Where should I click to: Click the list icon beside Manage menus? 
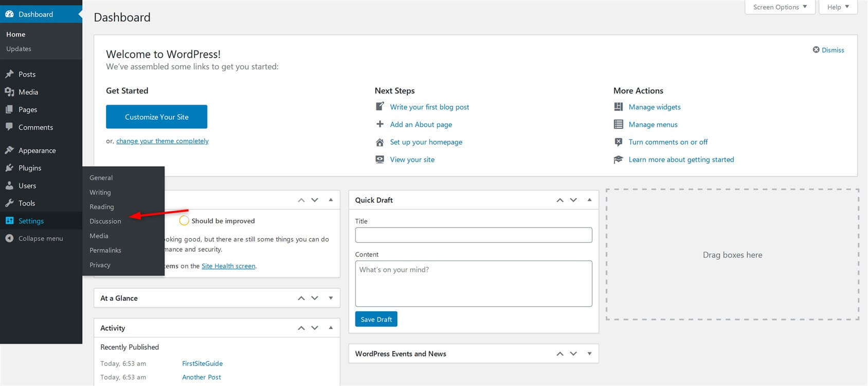coord(619,124)
